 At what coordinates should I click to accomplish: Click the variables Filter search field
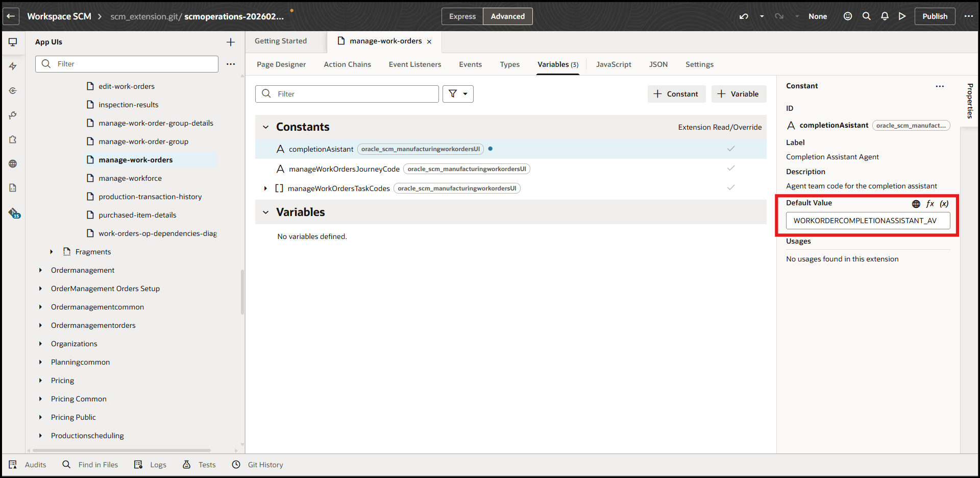point(347,94)
